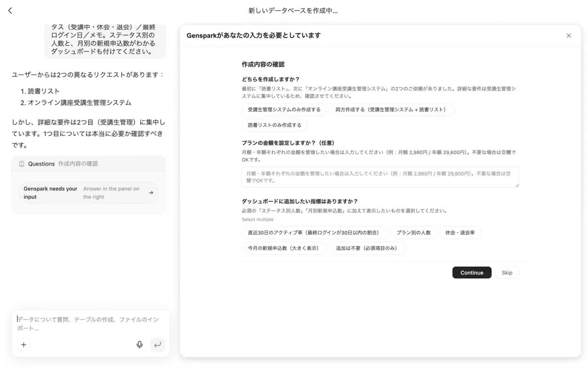
Task: Click the どちらを作成しますか？ question label
Action: [271, 80]
